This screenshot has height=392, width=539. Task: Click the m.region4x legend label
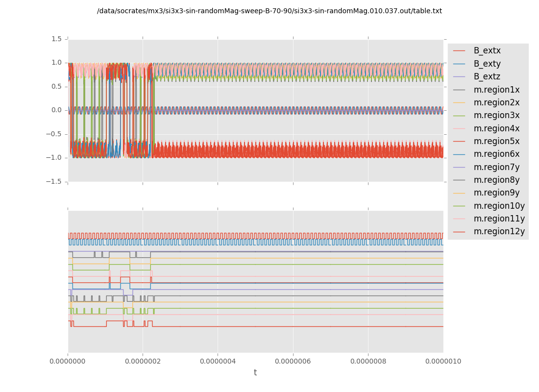496,128
